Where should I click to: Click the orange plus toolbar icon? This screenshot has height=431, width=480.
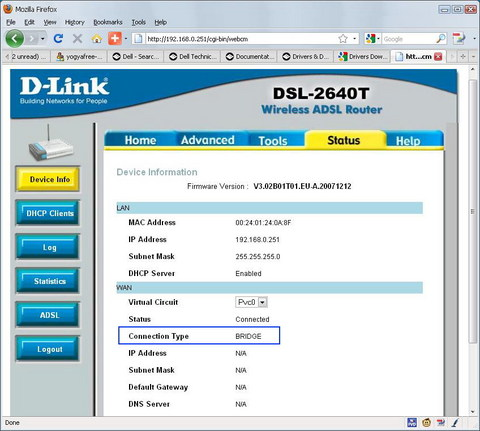click(x=115, y=39)
